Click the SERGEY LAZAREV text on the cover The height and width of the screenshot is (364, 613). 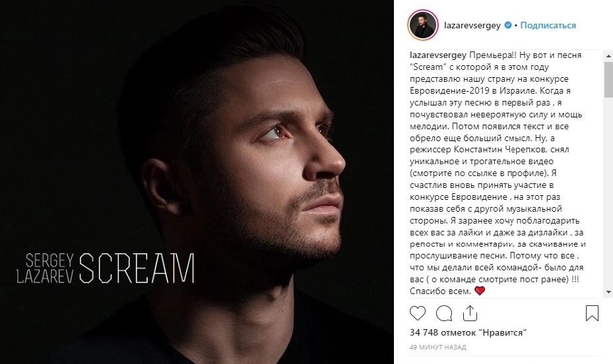(x=45, y=268)
